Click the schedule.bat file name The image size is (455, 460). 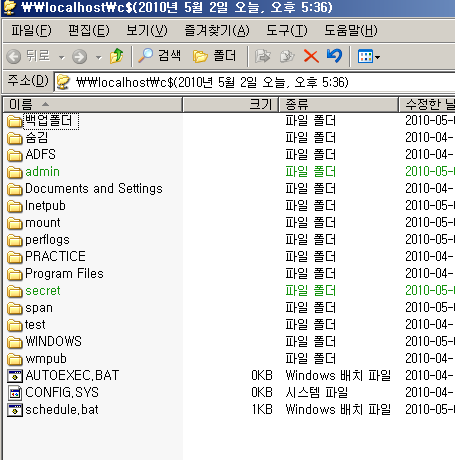coord(62,410)
